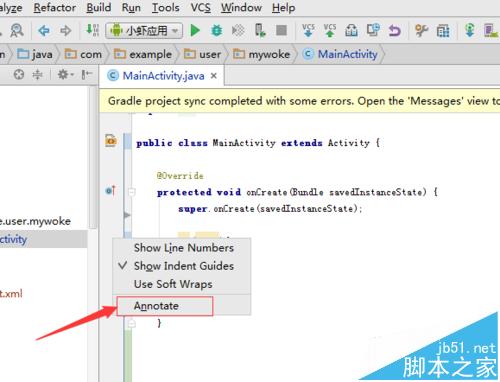Select the com breadcrumb folder
The height and width of the screenshot is (382, 500).
[83, 54]
